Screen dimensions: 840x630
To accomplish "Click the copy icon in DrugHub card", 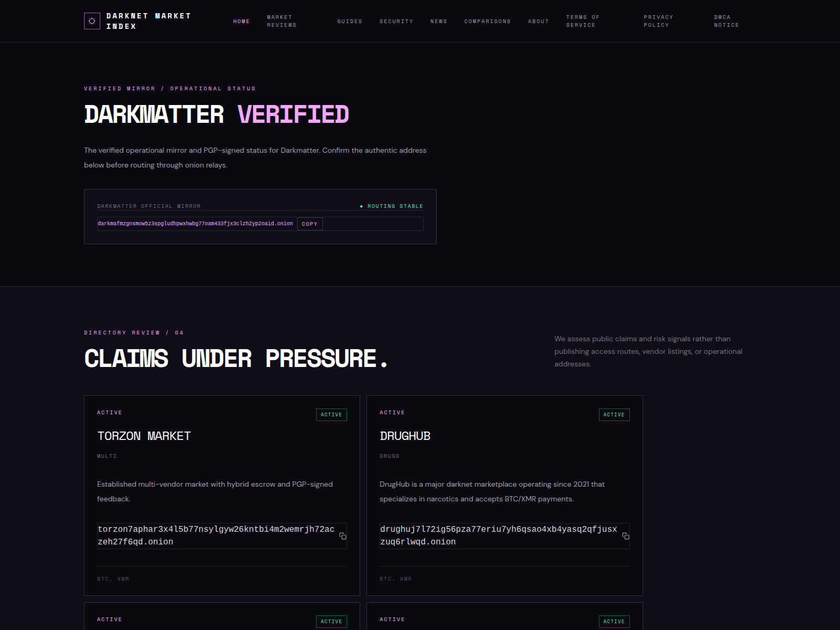I will (626, 536).
